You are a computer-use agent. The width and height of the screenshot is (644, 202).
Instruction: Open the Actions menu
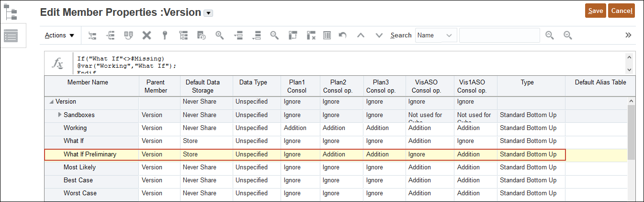pyautogui.click(x=60, y=35)
